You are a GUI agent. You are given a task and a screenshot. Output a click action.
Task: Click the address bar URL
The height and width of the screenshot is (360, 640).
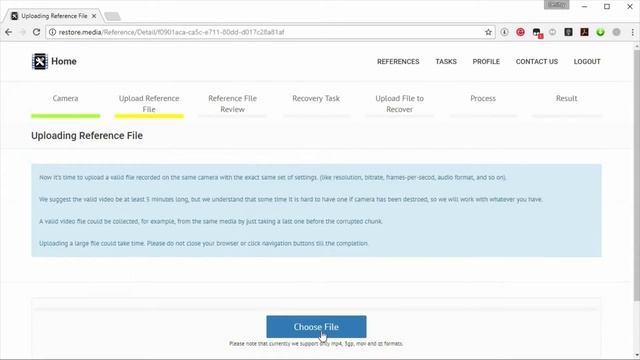(171, 32)
